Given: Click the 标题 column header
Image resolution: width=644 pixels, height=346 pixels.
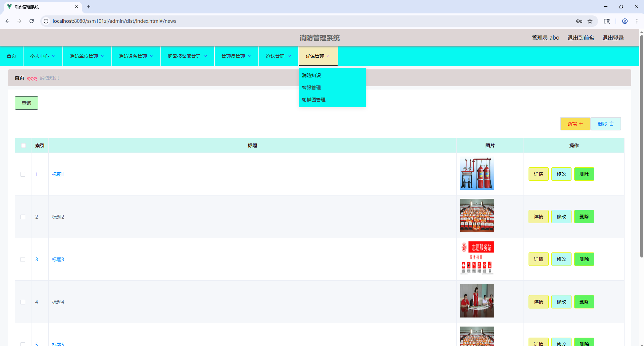Looking at the screenshot, I should [252, 146].
